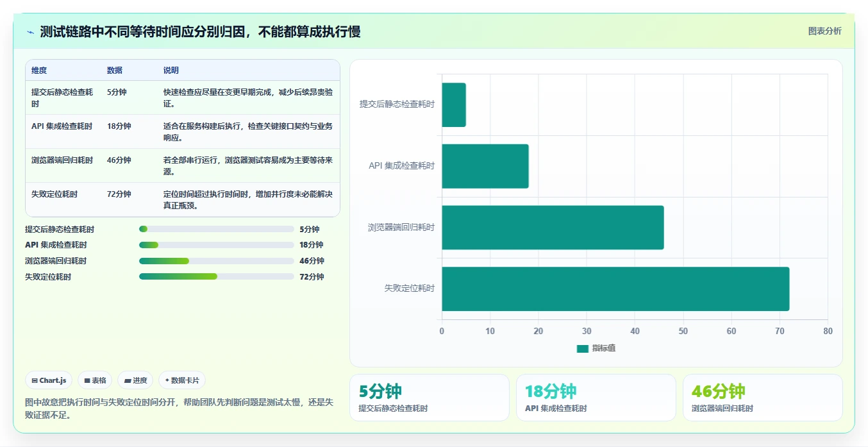Click the 72分钟 progress value label
Viewport: 868px width, 447px height.
tap(312, 277)
